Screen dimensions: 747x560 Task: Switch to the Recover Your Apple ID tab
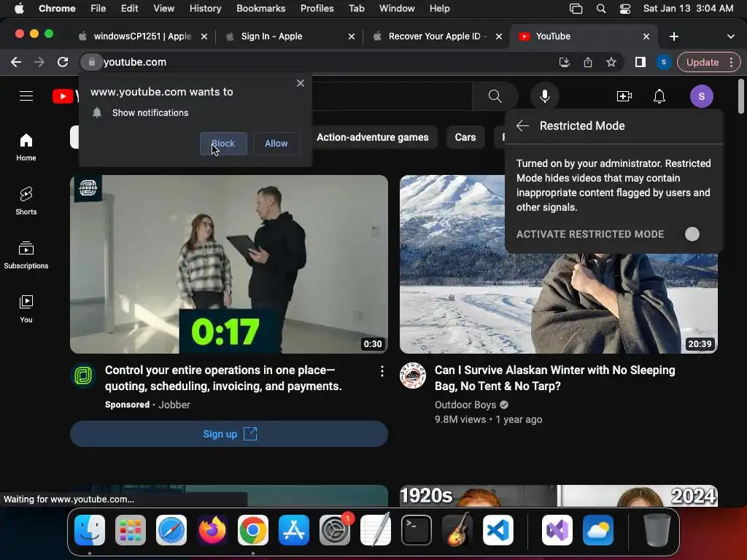click(438, 36)
